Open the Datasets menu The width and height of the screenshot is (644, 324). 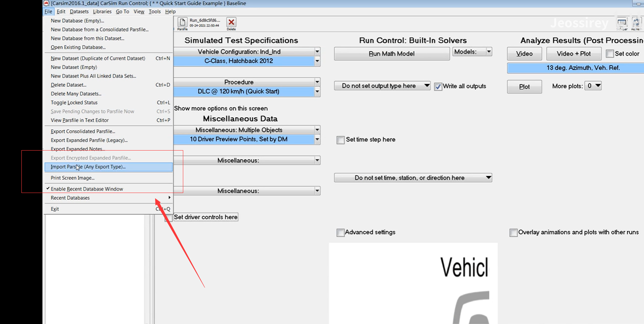tap(79, 12)
